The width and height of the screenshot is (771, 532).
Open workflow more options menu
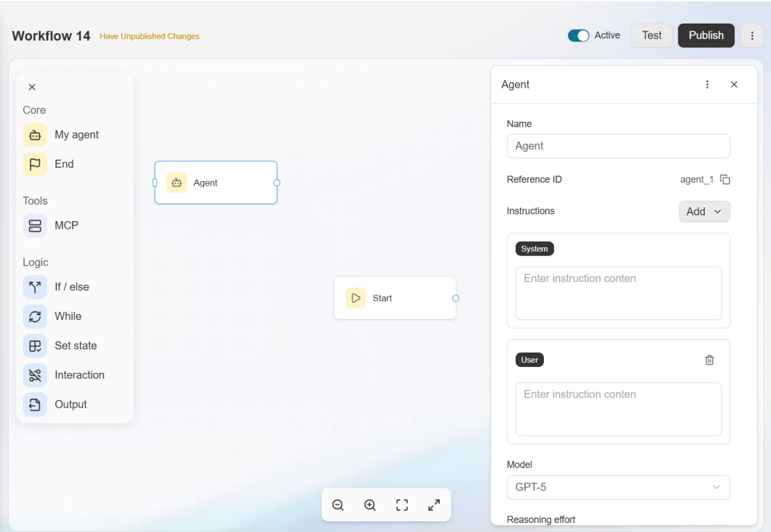tap(752, 36)
